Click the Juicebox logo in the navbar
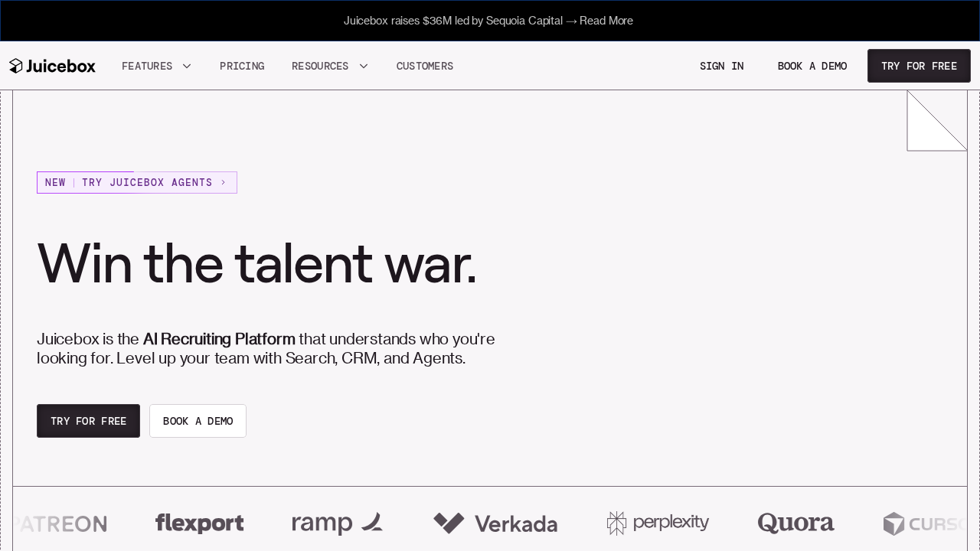This screenshot has width=980, height=551. click(x=52, y=67)
